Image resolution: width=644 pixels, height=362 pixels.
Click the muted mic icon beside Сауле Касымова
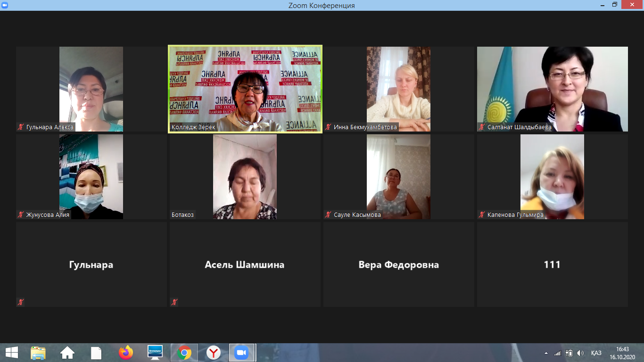[x=328, y=215]
